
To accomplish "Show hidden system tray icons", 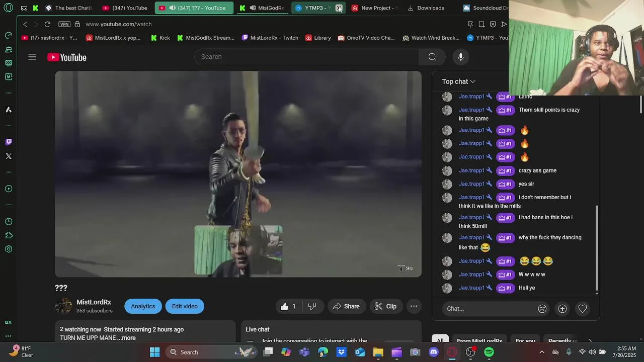I will tap(542, 352).
